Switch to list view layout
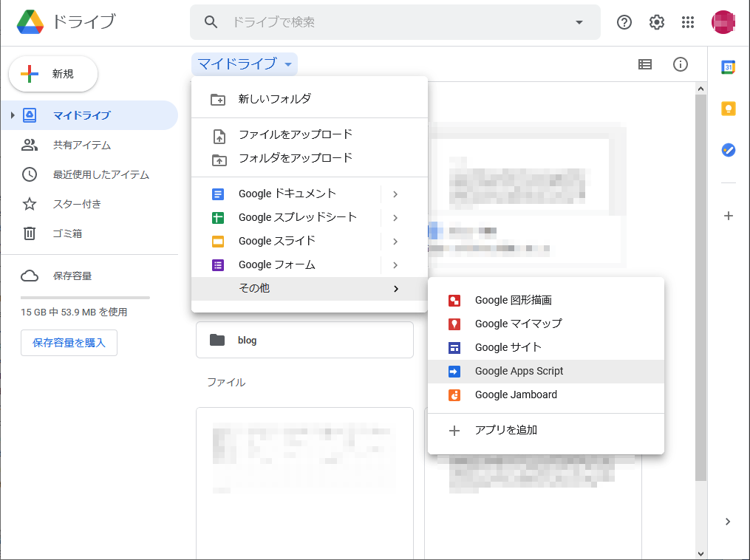This screenshot has width=750, height=560. (x=644, y=64)
